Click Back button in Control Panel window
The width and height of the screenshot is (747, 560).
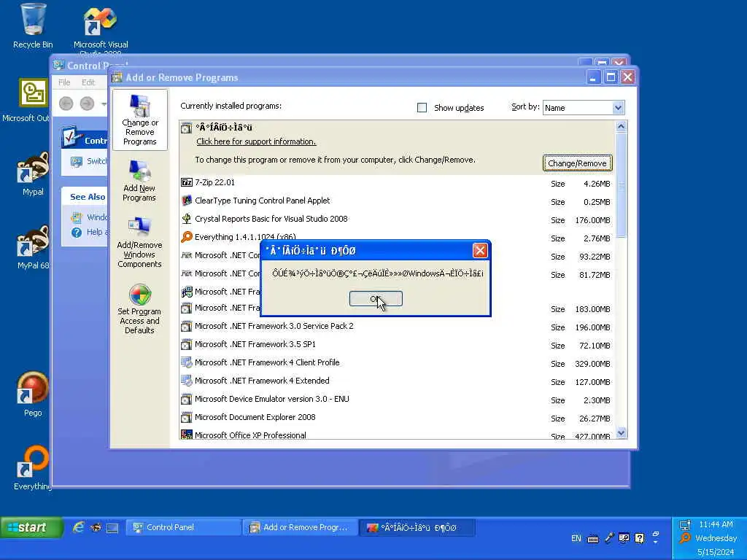point(66,104)
